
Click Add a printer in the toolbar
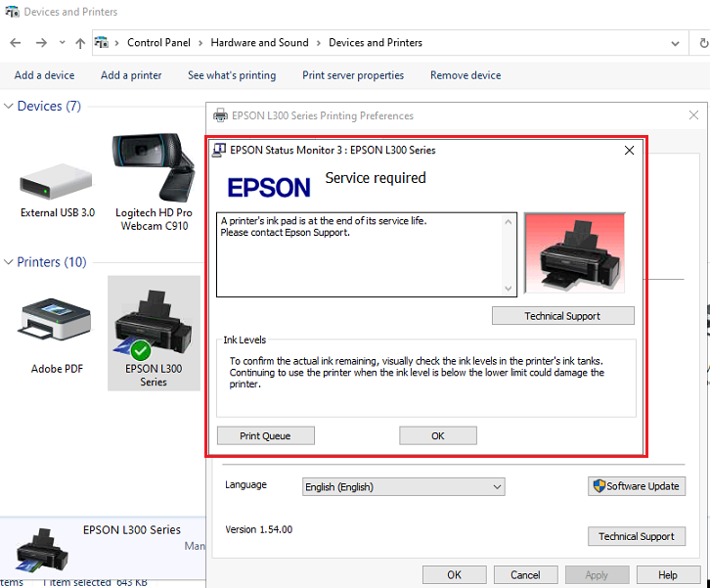click(131, 75)
